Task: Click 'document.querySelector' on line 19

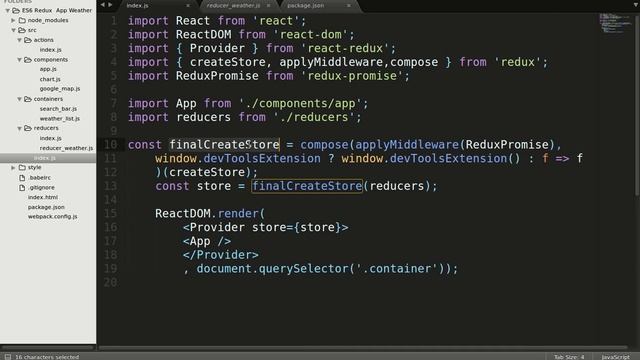Action: pyautogui.click(x=272, y=269)
